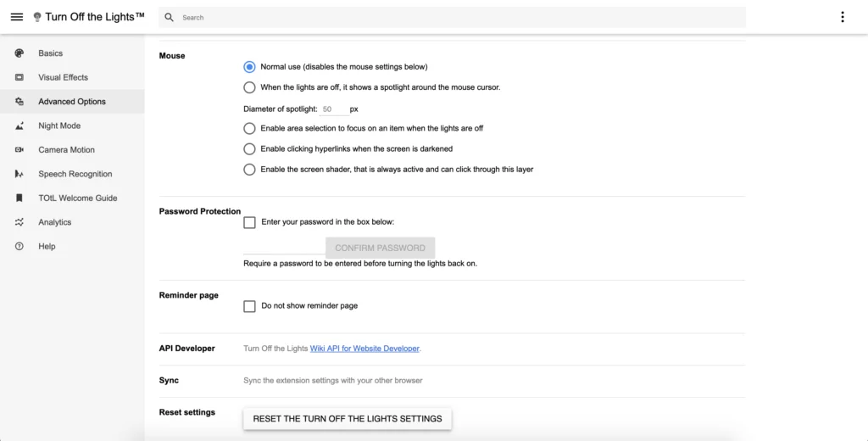
Task: Click the Visual Effects sidebar icon
Action: point(19,77)
